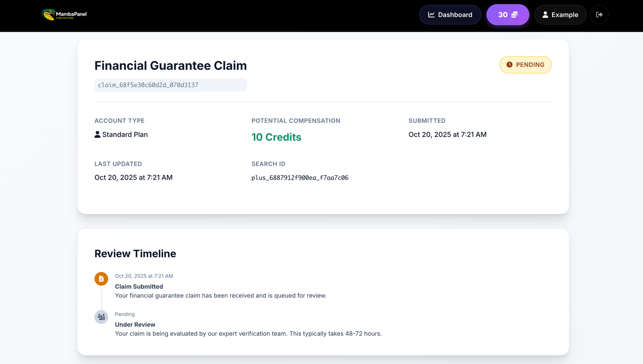Select the Search ID plus_6887912f900ea_f7aa7c06
This screenshot has height=364, width=643.
[x=300, y=177]
